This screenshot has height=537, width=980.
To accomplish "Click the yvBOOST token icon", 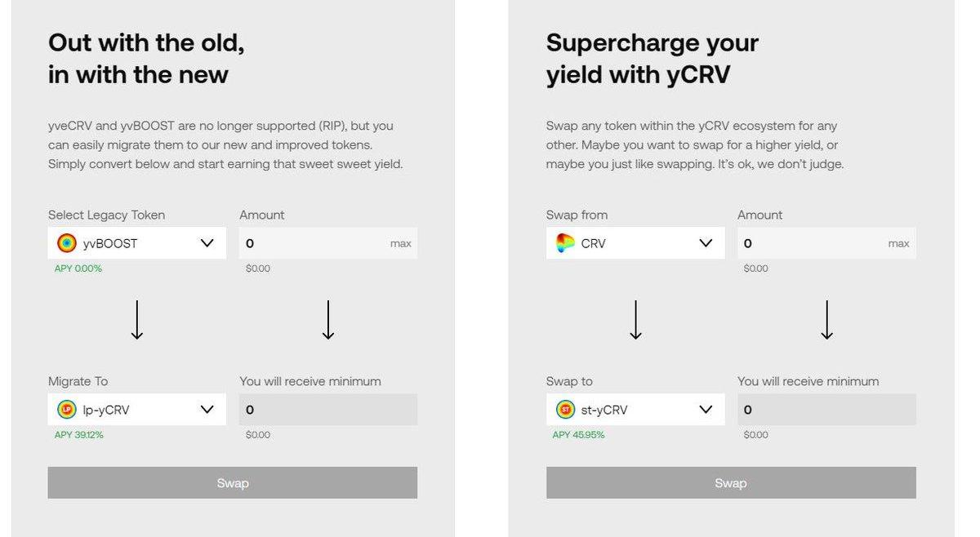I will pyautogui.click(x=67, y=243).
